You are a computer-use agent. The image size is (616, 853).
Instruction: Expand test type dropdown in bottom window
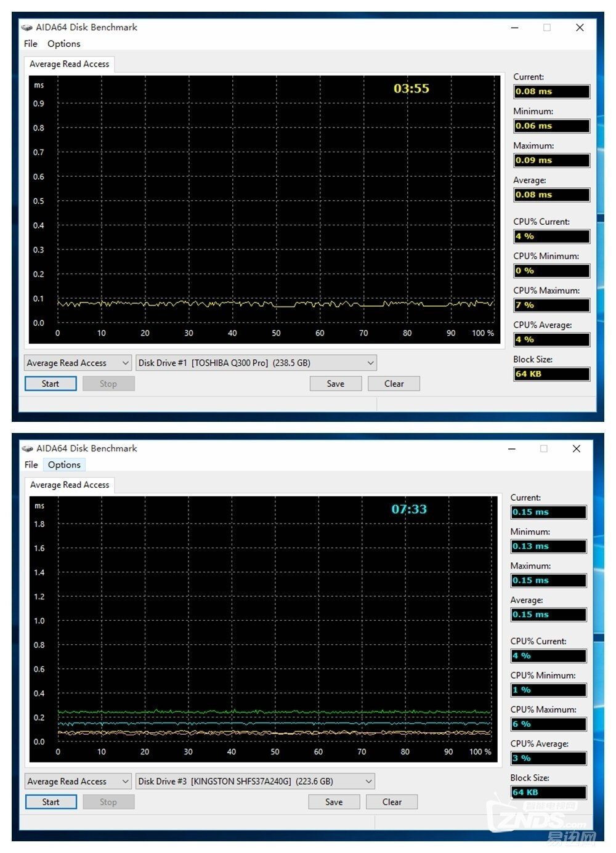(x=78, y=781)
